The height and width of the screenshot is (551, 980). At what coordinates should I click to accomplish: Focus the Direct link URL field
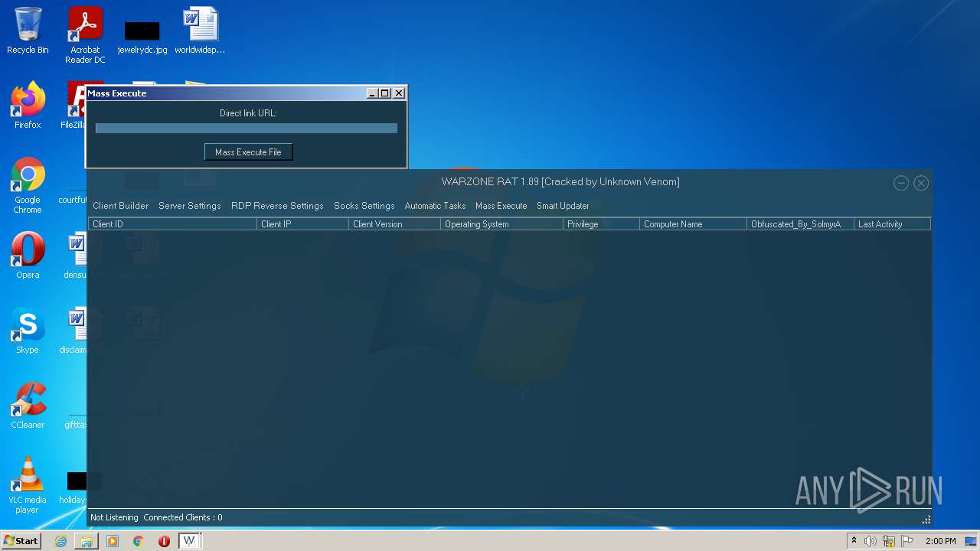coord(247,129)
